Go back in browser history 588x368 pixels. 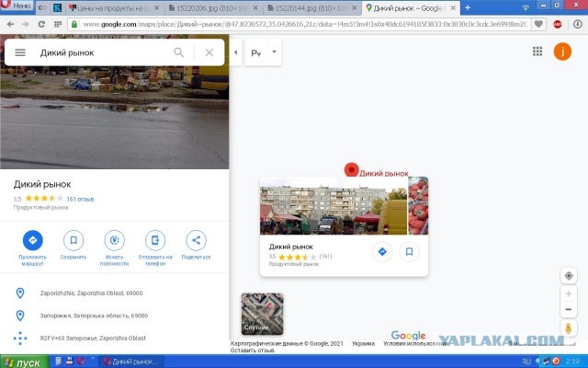10,25
